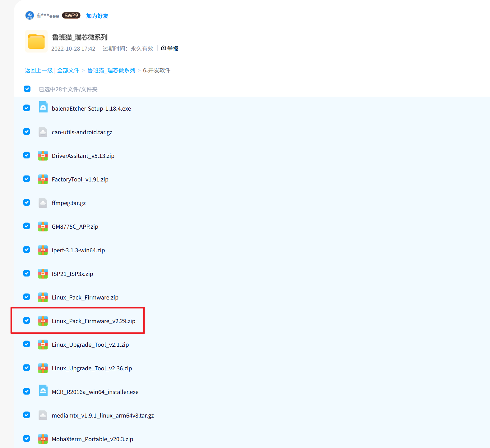Click the ffmpeg.tar.gz file icon
Image resolution: width=490 pixels, height=448 pixels.
43,203
